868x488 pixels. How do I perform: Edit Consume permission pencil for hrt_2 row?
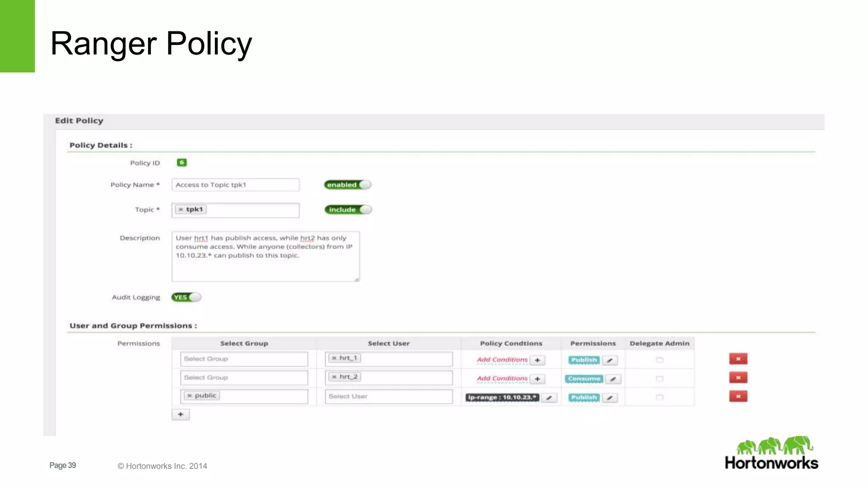[613, 379]
